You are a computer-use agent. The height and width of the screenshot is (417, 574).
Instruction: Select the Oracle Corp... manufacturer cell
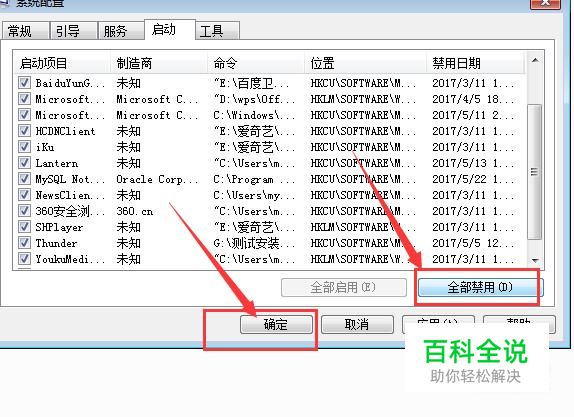tap(157, 179)
